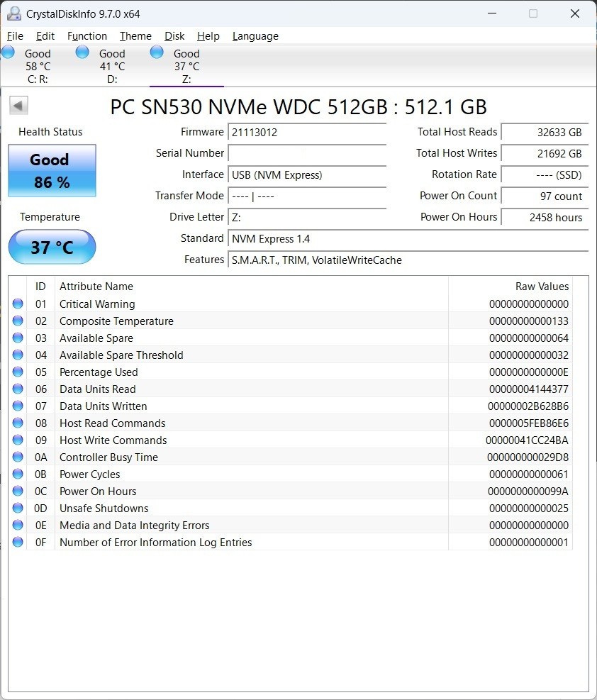The image size is (597, 700).
Task: Click the Good 86 % health status button
Action: pos(52,170)
